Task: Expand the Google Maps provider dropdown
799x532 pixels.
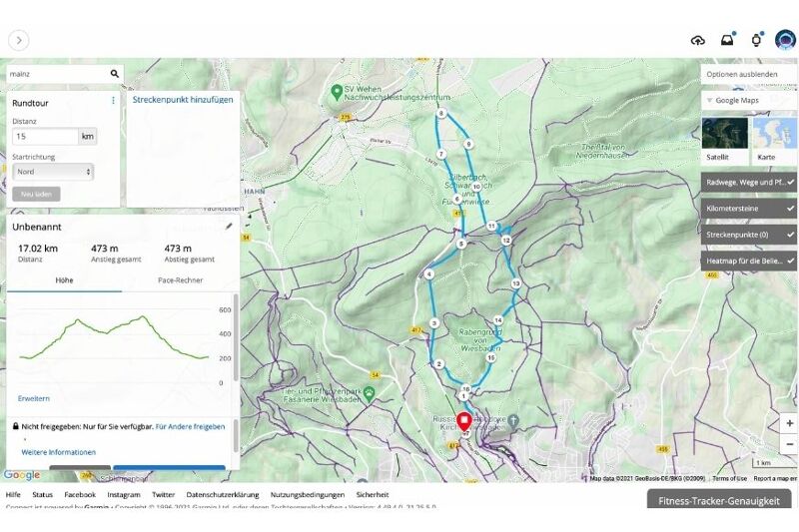Action: pyautogui.click(x=749, y=101)
